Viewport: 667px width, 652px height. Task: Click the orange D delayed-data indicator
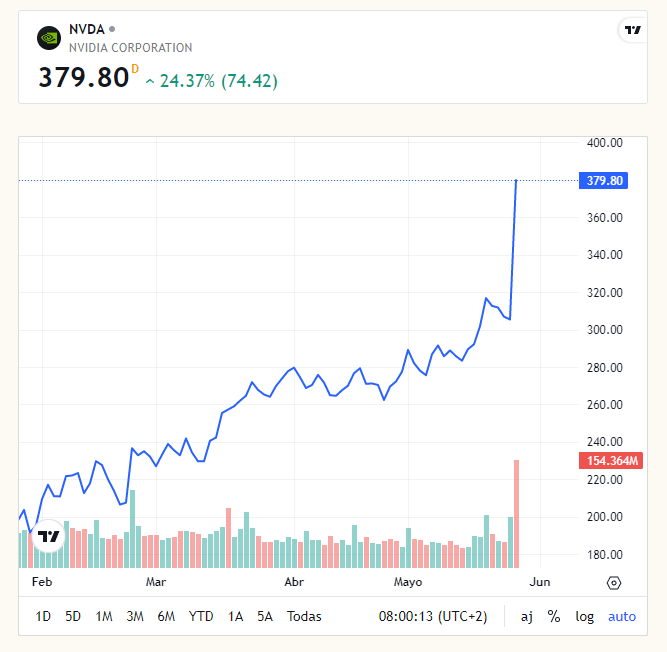tap(135, 68)
